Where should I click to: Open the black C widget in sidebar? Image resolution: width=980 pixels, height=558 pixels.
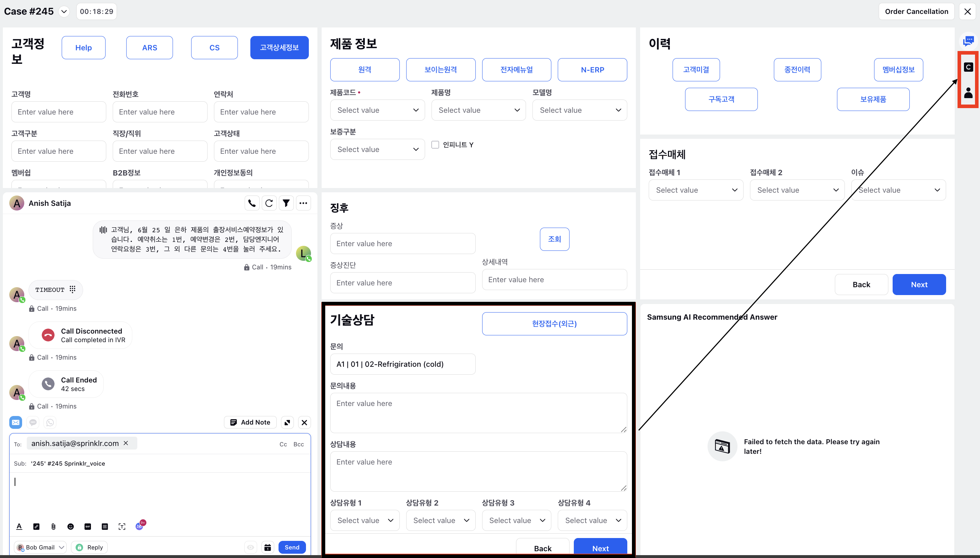[x=968, y=67]
